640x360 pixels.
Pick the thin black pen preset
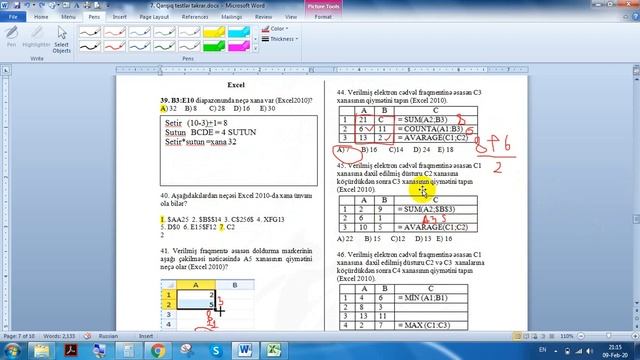pos(89,32)
